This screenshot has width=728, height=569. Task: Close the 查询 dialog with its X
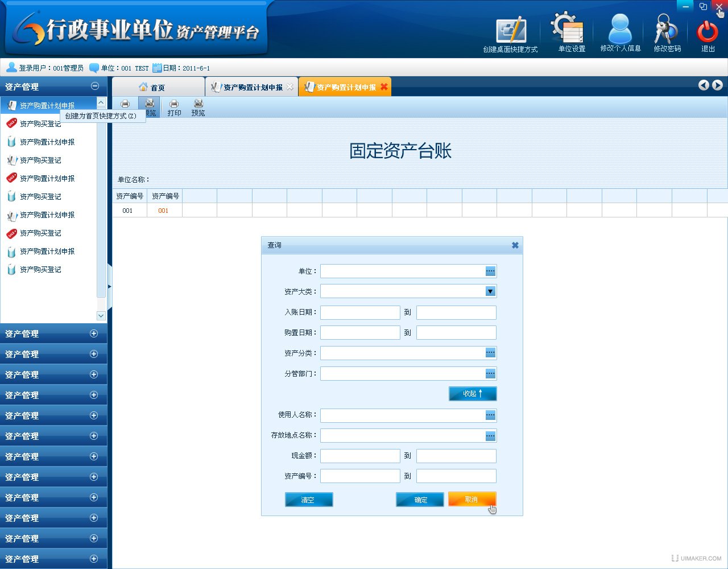click(515, 245)
